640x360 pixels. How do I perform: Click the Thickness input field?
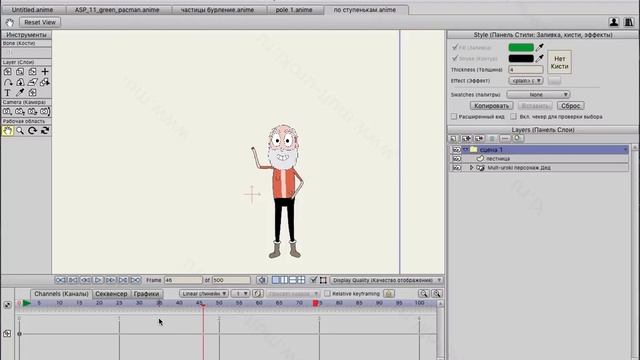(526, 70)
